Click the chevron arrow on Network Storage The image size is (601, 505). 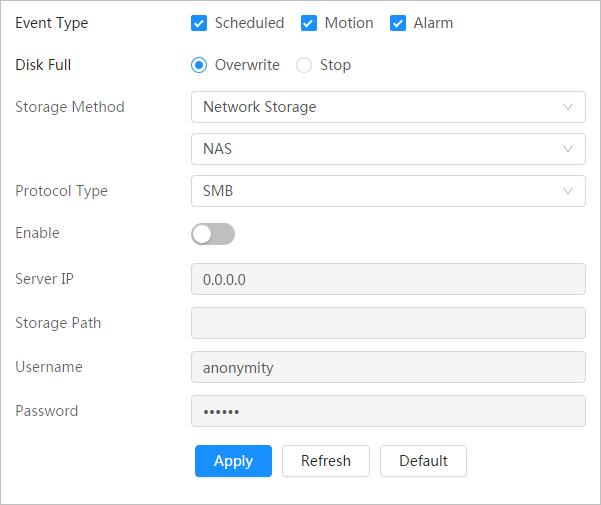[x=569, y=107]
